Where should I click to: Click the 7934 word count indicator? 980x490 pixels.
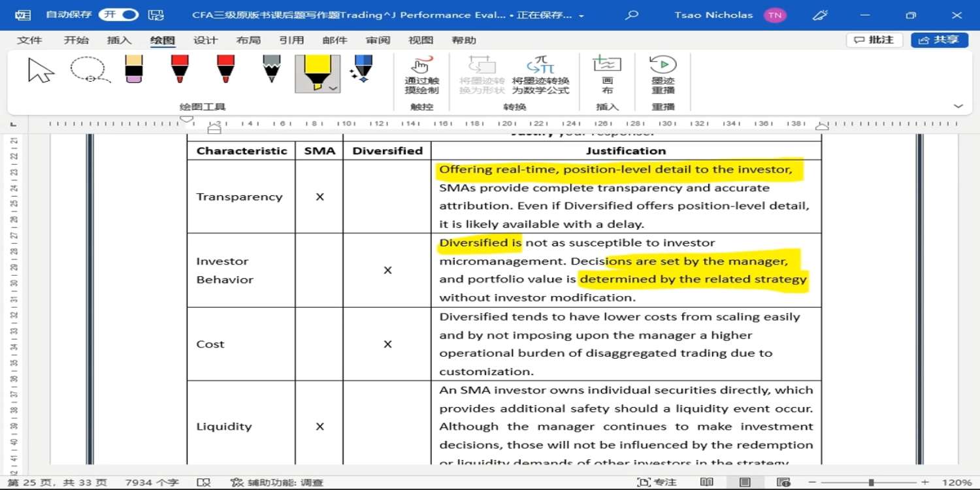(x=152, y=482)
